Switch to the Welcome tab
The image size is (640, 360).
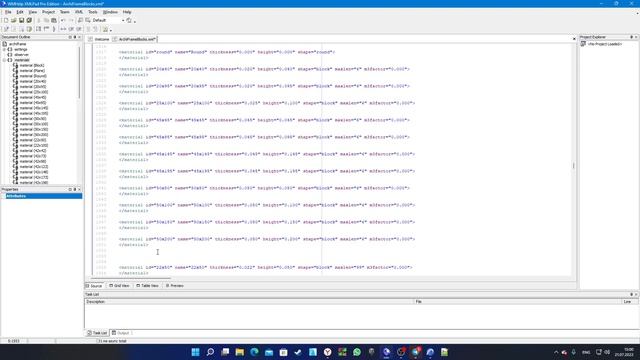click(99, 39)
